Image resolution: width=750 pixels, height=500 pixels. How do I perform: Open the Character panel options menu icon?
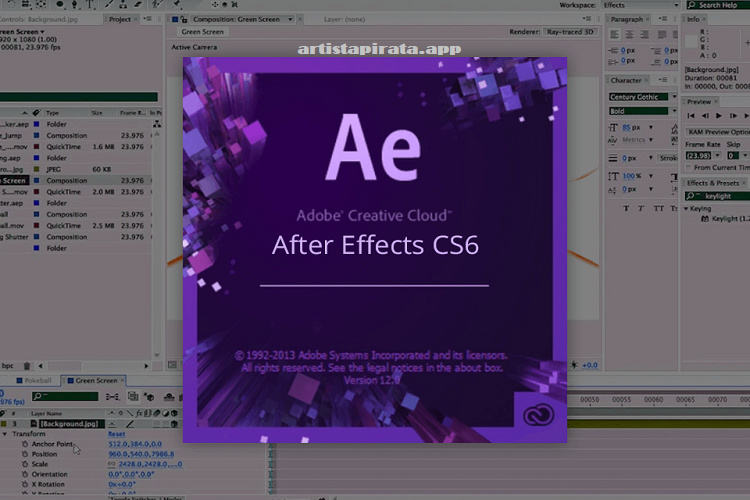pyautogui.click(x=662, y=80)
